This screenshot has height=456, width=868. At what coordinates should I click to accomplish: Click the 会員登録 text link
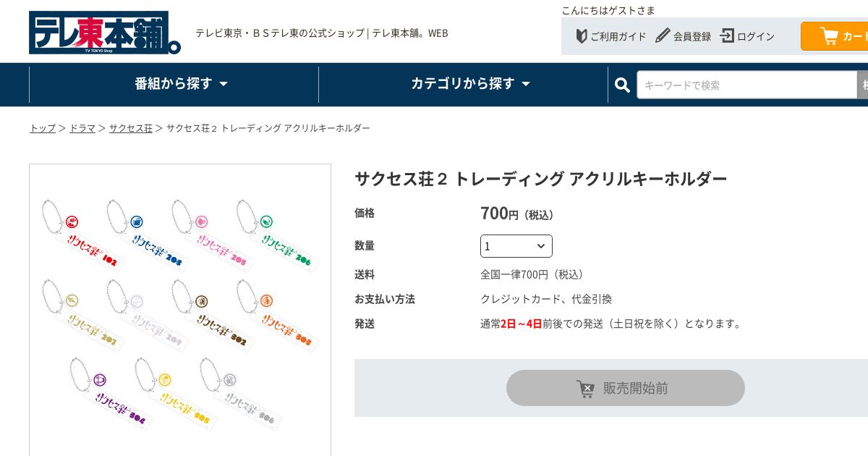click(x=692, y=36)
